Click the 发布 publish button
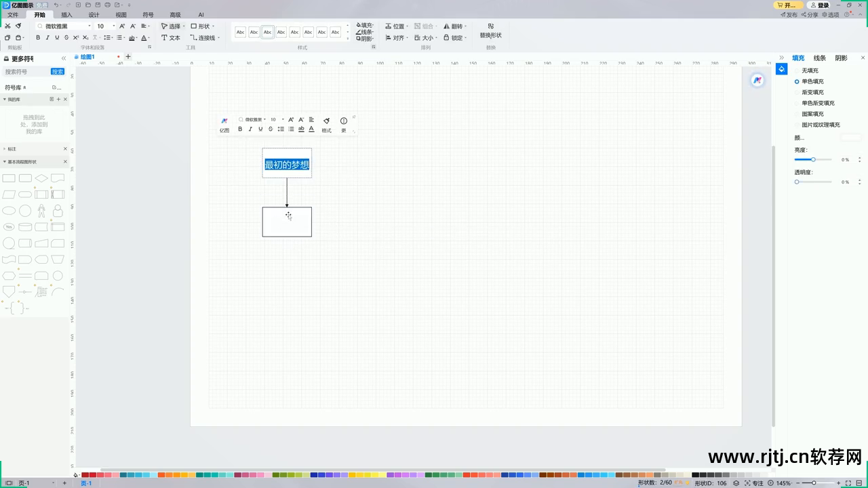Screen dimensions: 868x488 pyautogui.click(x=789, y=14)
